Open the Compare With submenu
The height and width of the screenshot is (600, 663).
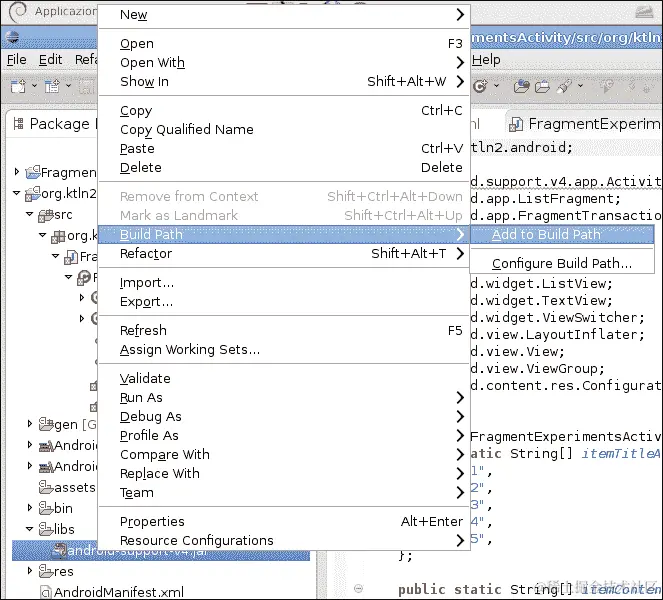284,455
